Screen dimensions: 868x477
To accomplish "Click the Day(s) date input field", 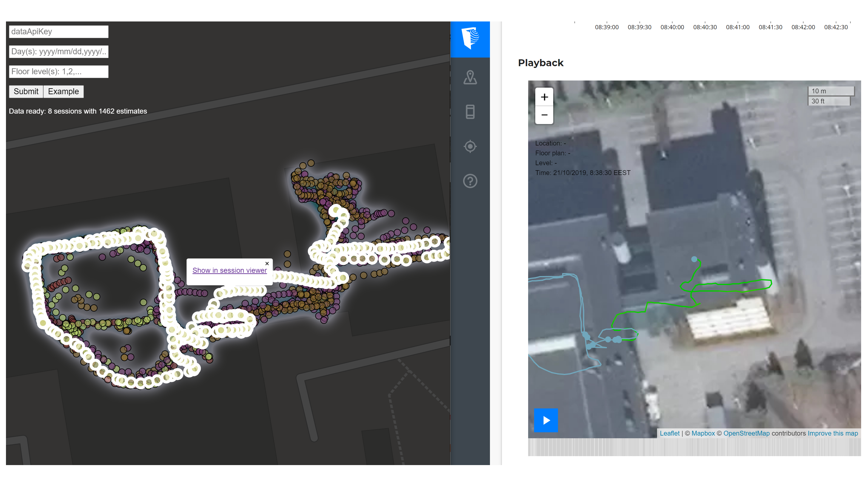I will point(58,52).
